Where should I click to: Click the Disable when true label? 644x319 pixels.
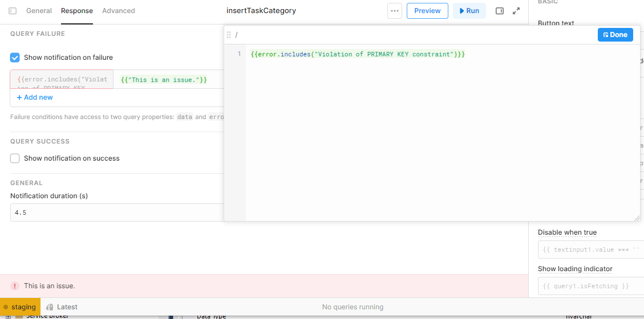(x=567, y=232)
